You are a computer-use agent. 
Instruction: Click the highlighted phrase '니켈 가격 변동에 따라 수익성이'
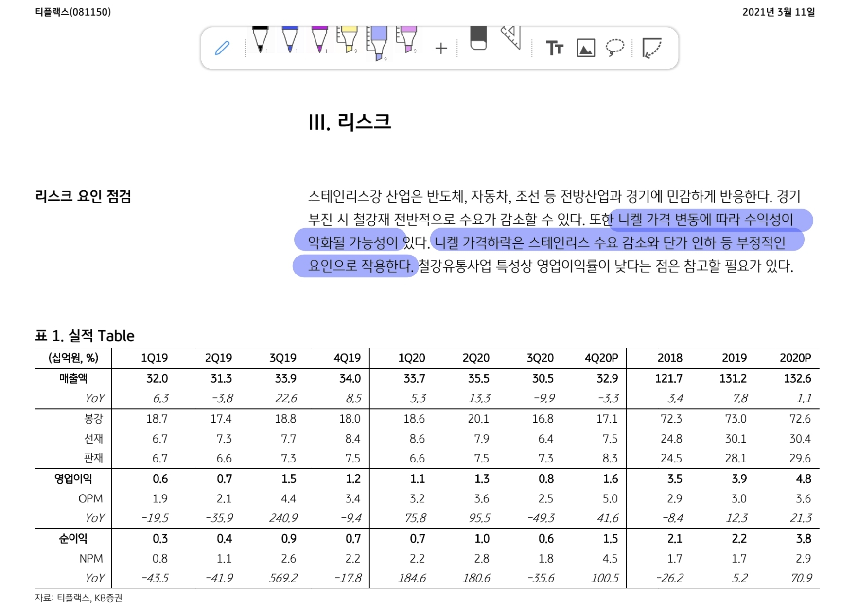705,220
